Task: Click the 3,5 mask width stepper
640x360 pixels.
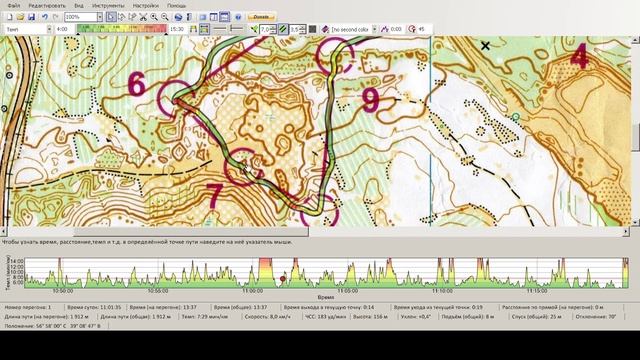Action: click(298, 29)
